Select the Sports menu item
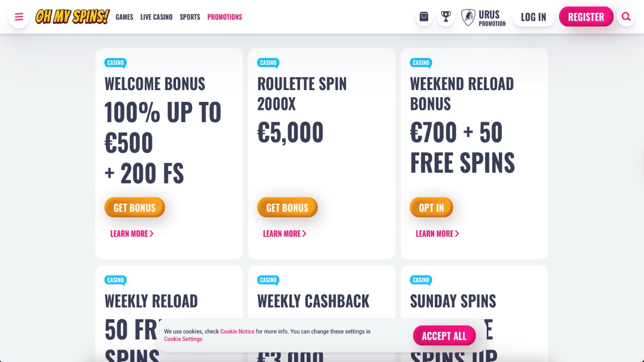This screenshot has height=362, width=644. 190,17
